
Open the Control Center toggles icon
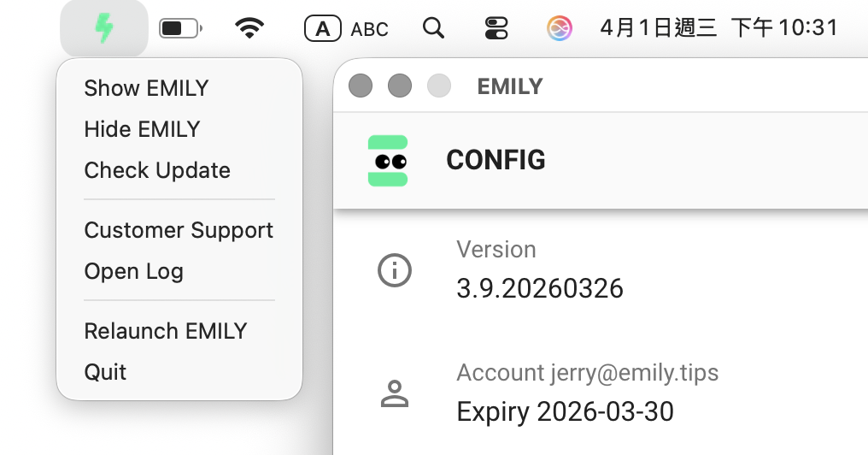tap(496, 29)
